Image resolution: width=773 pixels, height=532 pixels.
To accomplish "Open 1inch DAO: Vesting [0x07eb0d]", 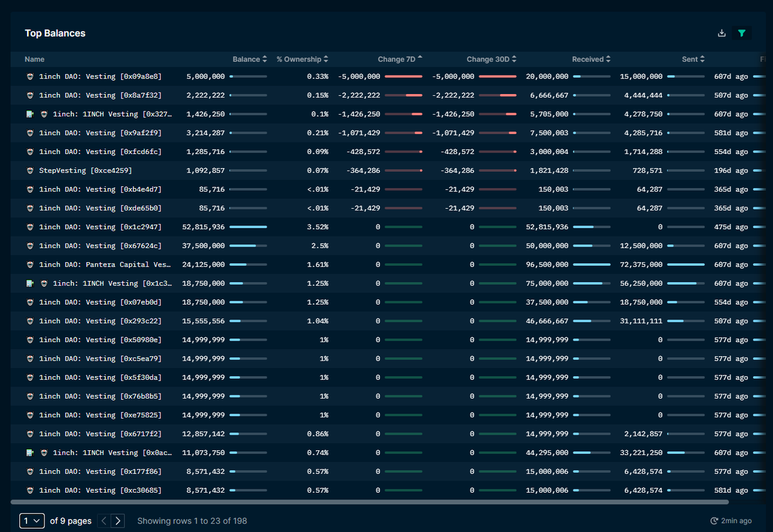I will pyautogui.click(x=100, y=302).
